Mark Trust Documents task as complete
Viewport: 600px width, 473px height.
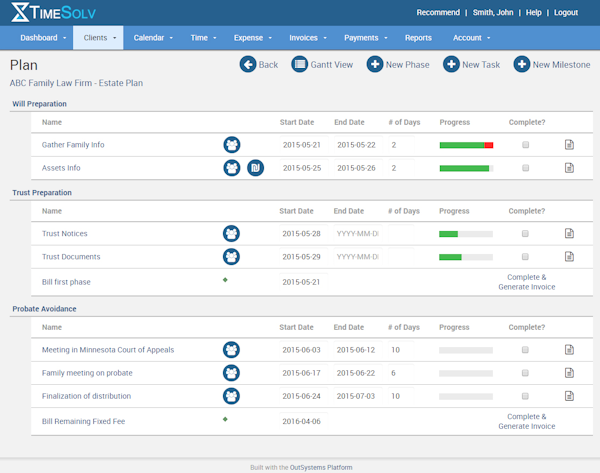point(526,256)
